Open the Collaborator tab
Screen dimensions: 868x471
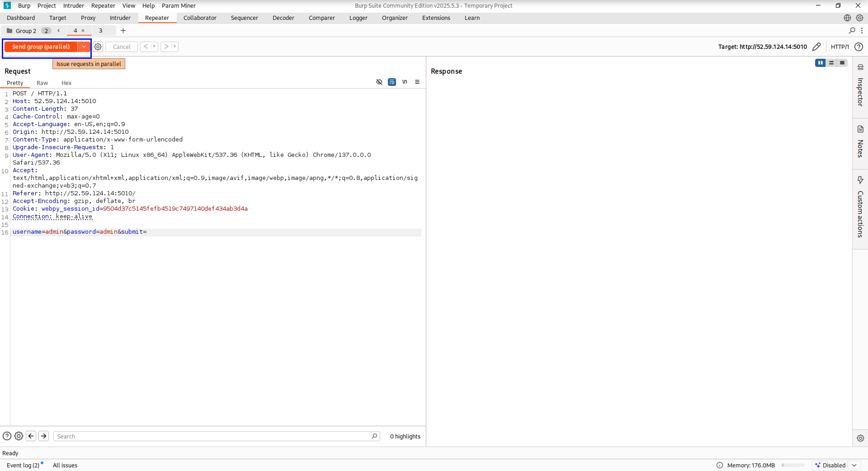[200, 18]
